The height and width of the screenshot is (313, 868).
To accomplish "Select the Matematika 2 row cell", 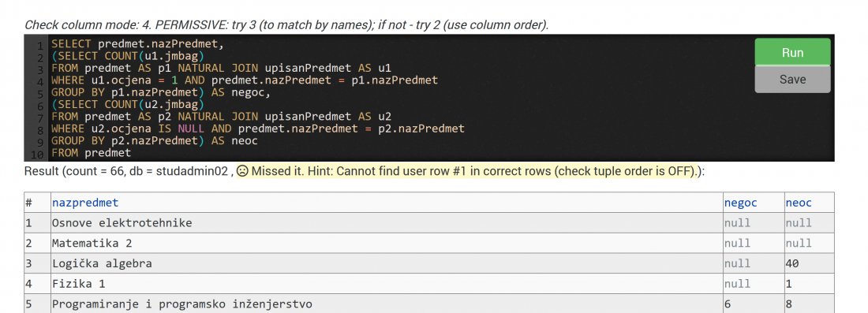I will [x=387, y=244].
